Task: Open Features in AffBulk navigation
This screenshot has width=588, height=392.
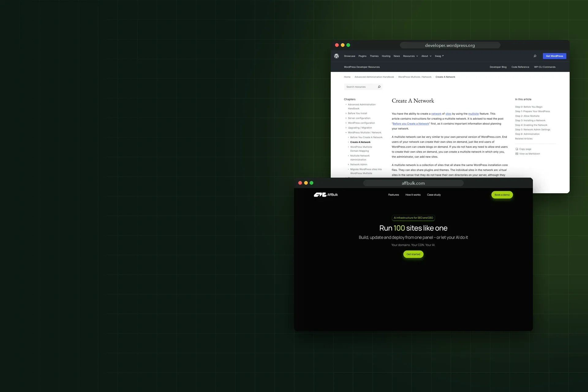Action: 394,195
